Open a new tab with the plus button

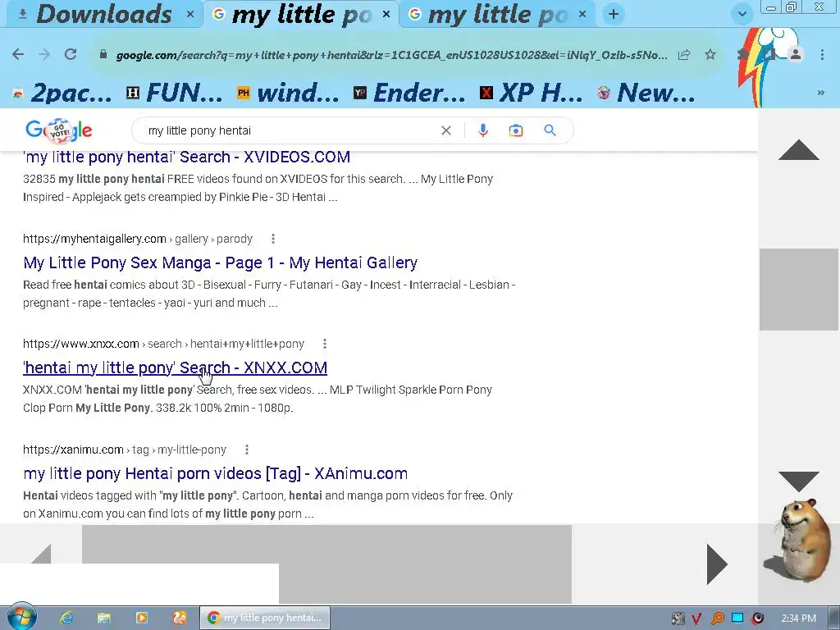(x=614, y=14)
